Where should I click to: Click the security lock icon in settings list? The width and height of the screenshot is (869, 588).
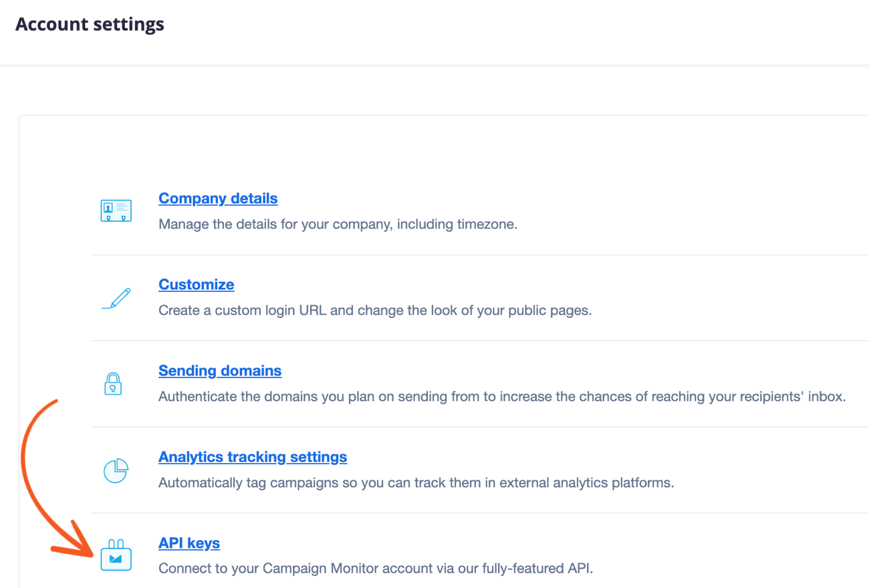click(x=113, y=384)
